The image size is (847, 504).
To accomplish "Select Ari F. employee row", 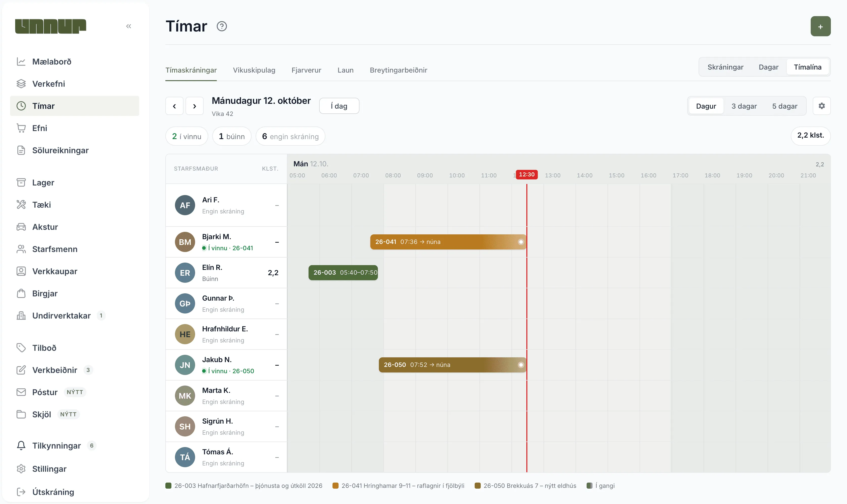I will point(226,205).
